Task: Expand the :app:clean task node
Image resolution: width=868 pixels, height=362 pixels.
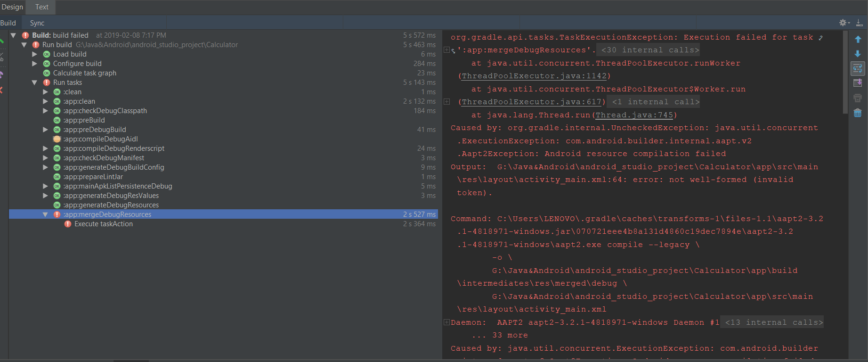Action: 45,101
